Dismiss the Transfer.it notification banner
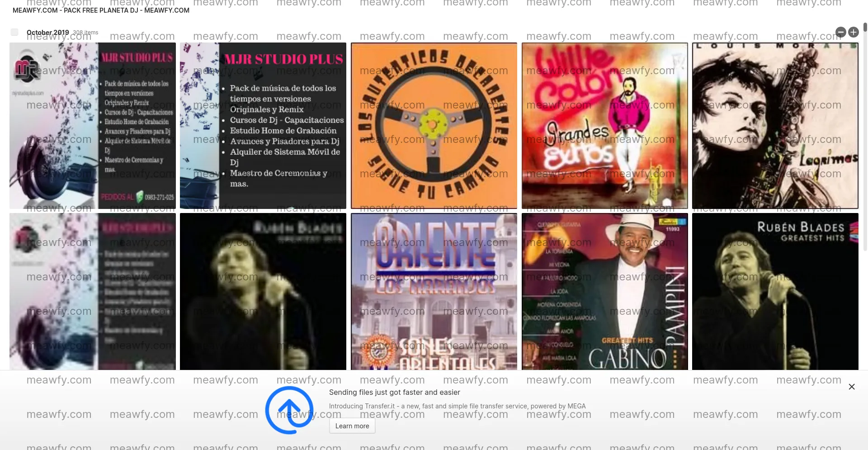This screenshot has width=868, height=450. coord(851,387)
